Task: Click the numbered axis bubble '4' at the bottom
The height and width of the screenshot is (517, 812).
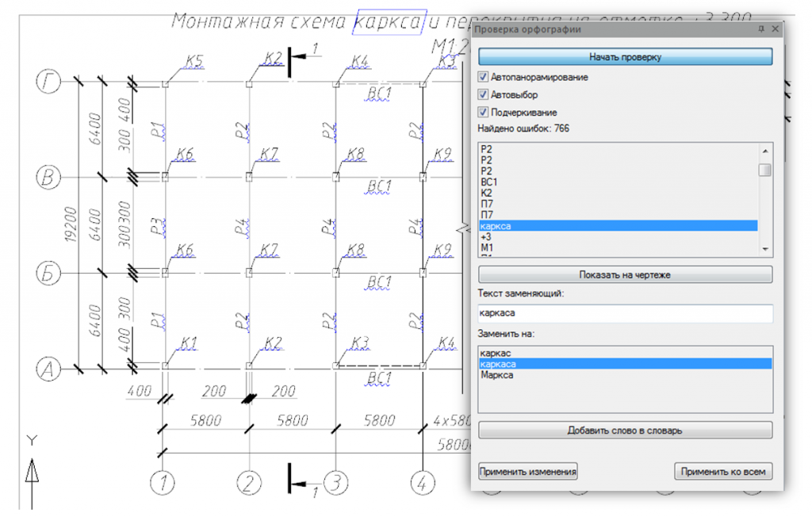Action: point(423,483)
